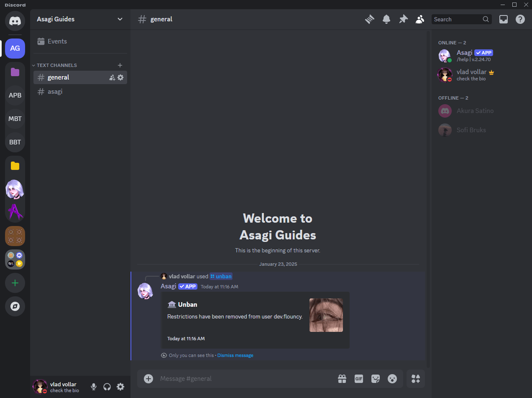Open the purple server folder
532x398 pixels.
15,72
